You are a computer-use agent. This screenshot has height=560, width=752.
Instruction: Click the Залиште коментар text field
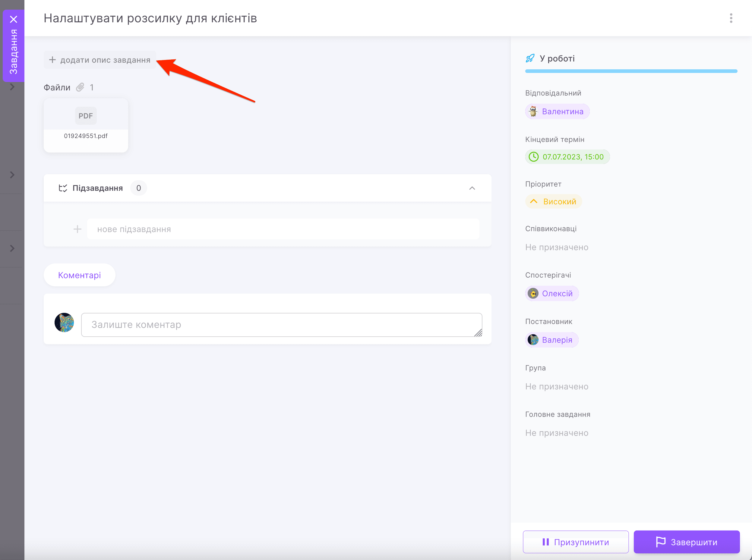[x=281, y=324]
